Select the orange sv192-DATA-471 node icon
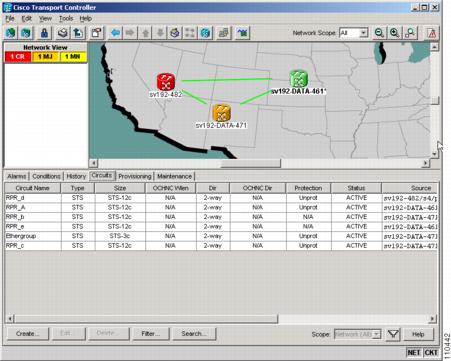The image size is (451, 361). 221,113
